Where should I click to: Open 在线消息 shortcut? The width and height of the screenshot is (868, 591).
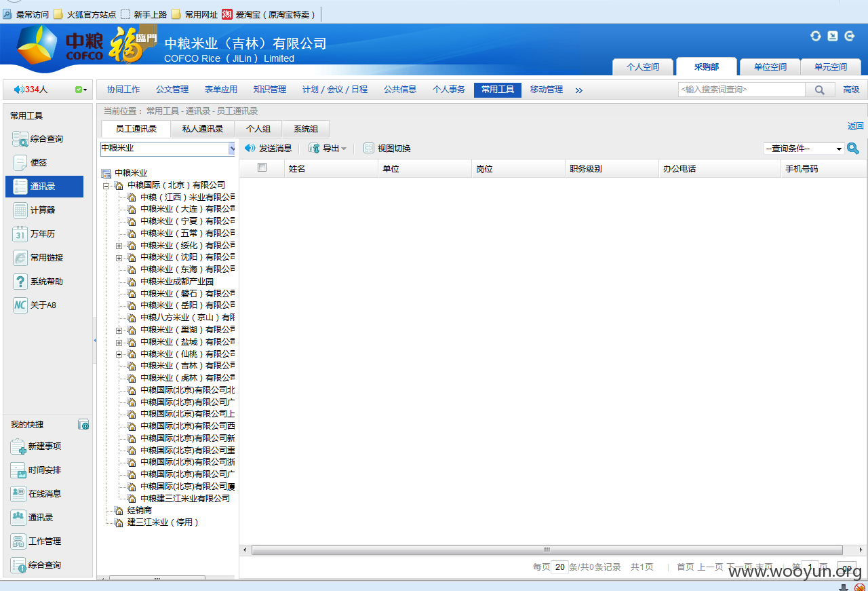pyautogui.click(x=36, y=494)
